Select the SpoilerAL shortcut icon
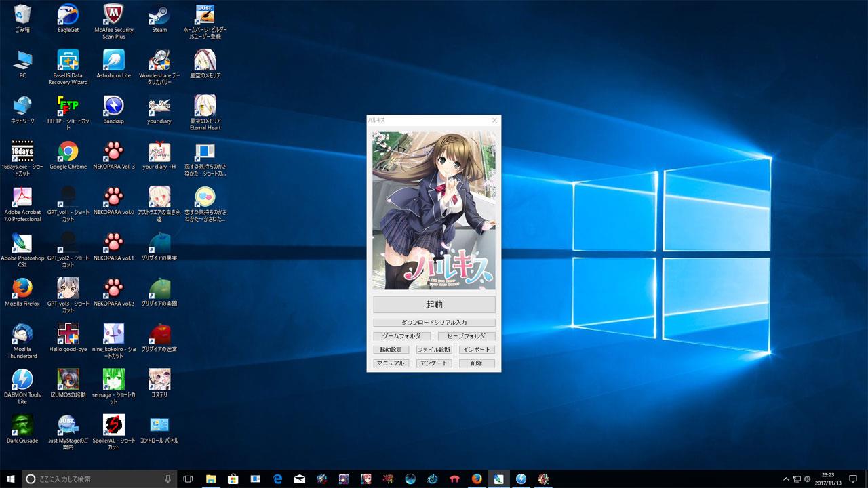This screenshot has width=868, height=488. tap(113, 431)
